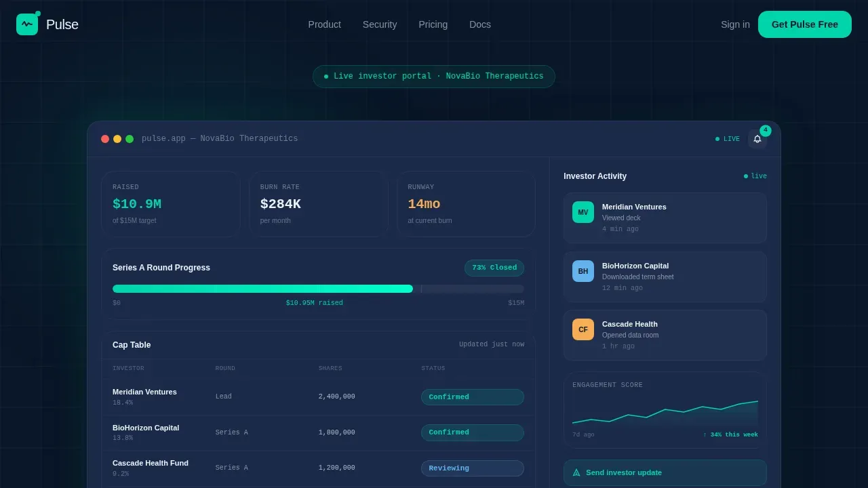Click the Series A Round Progress heading
The width and height of the screenshot is (868, 488).
(x=161, y=268)
